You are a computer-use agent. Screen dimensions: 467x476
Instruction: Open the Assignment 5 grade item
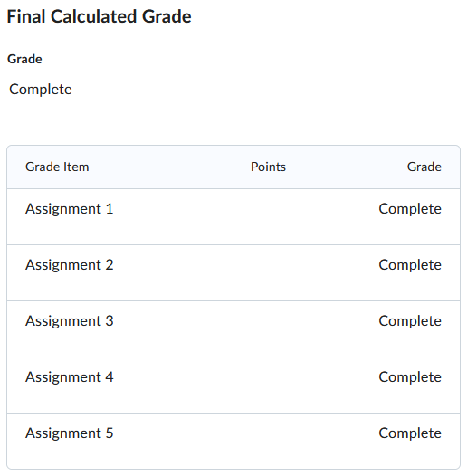69,433
